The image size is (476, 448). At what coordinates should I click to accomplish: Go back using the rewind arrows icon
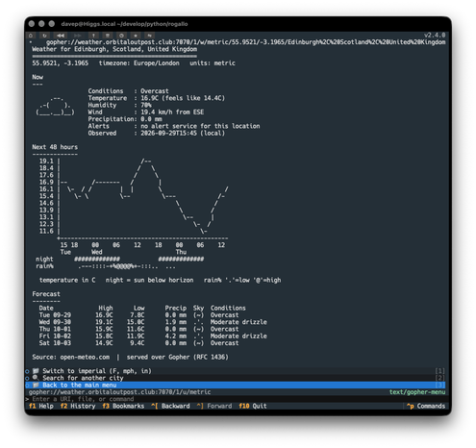[x=61, y=36]
